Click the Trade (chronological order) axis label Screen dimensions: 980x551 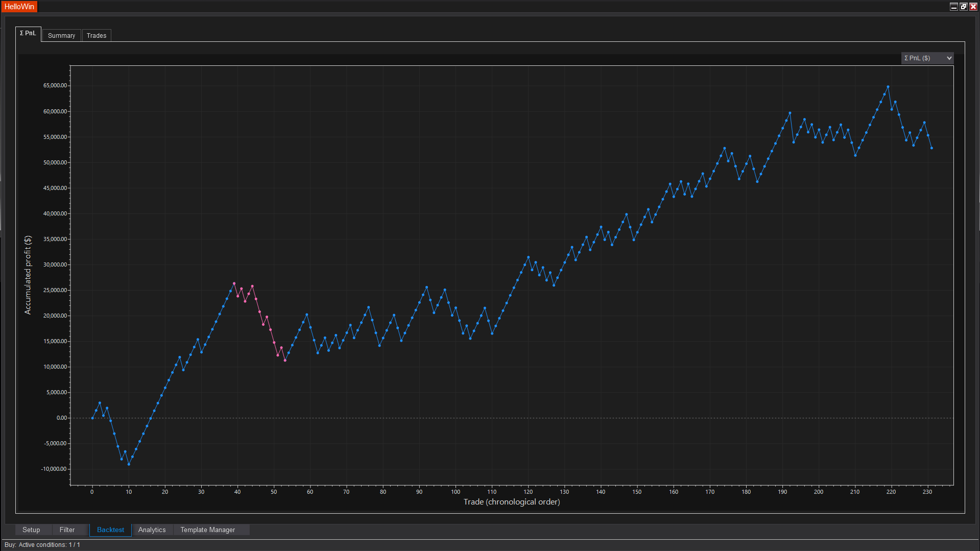pyautogui.click(x=511, y=502)
